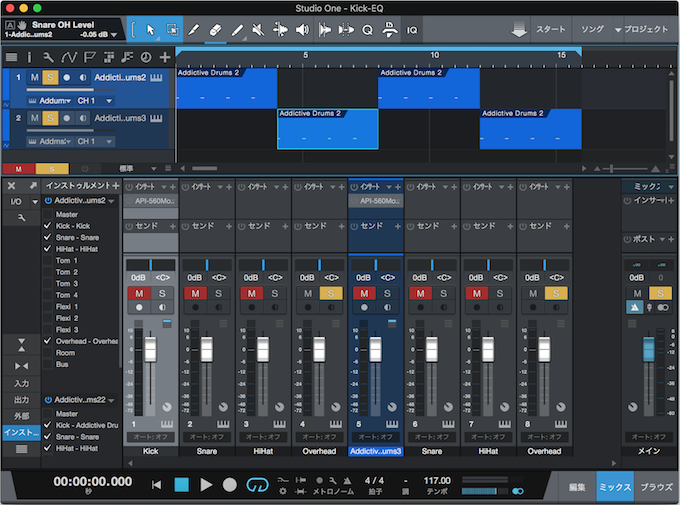Screen dimensions: 680x505
Task: Toggle the metronome icon
Action: point(347,480)
